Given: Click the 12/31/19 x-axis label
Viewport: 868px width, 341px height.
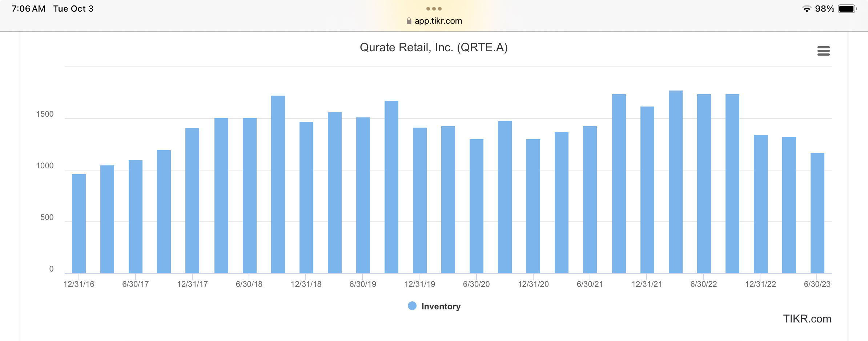Looking at the screenshot, I should click(x=420, y=284).
